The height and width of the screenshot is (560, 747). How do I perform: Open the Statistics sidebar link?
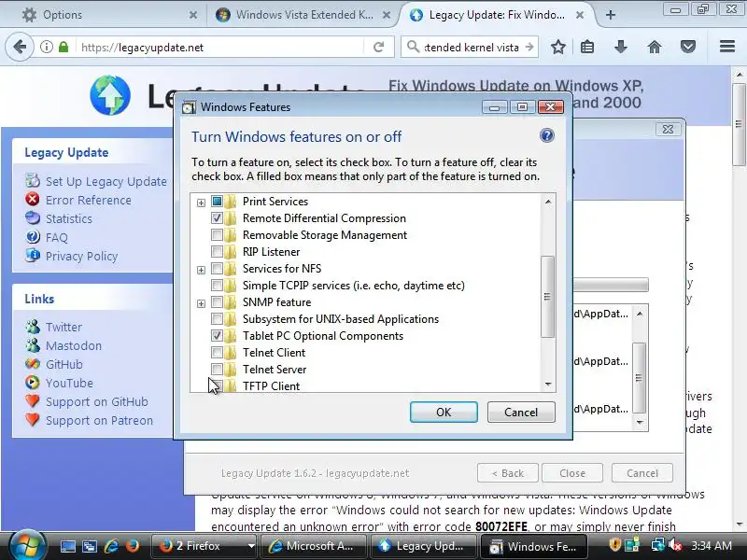pyautogui.click(x=68, y=218)
